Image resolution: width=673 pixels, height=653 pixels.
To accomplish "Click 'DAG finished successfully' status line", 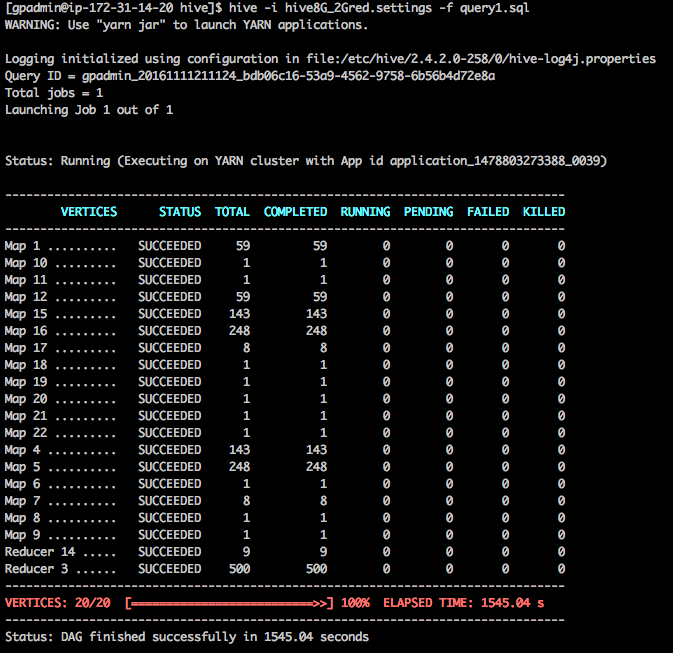I will click(x=187, y=637).
